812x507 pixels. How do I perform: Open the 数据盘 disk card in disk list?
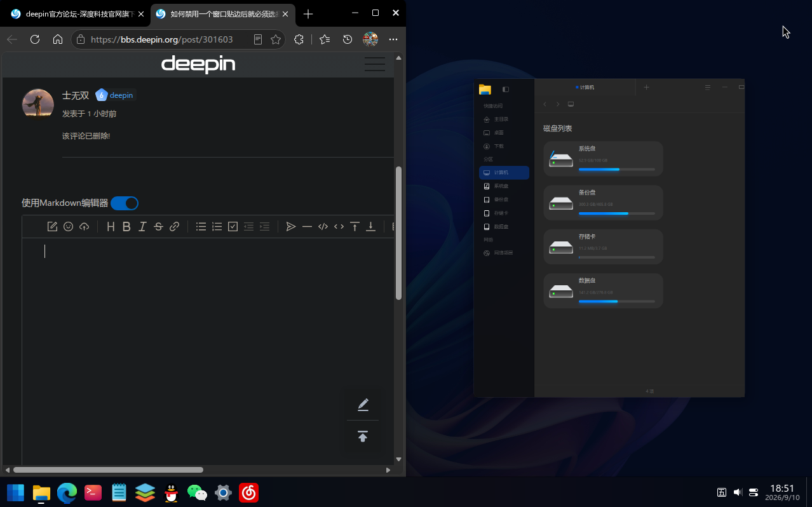click(x=603, y=291)
